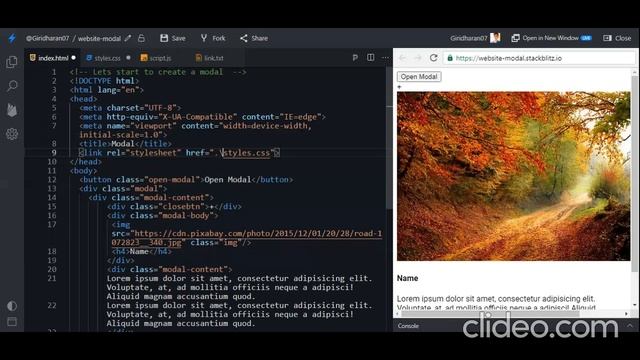
Task: Switch to the link.txt tab
Action: tap(210, 58)
